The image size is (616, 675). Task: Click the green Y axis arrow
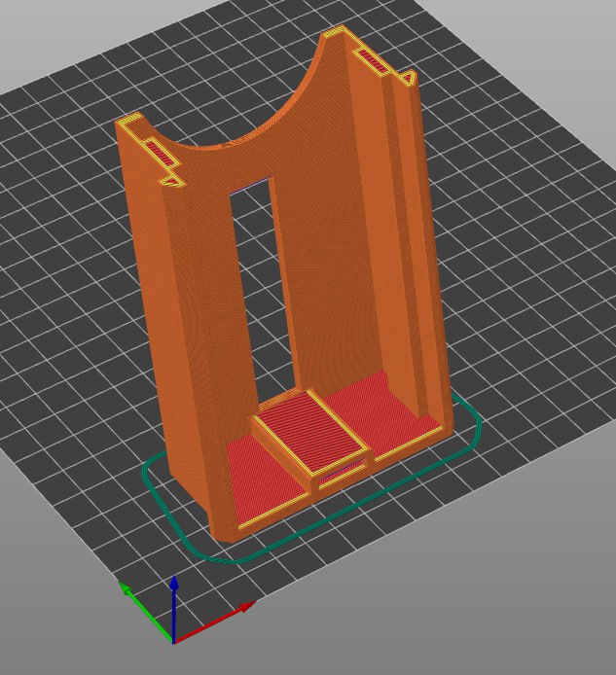coord(146,611)
